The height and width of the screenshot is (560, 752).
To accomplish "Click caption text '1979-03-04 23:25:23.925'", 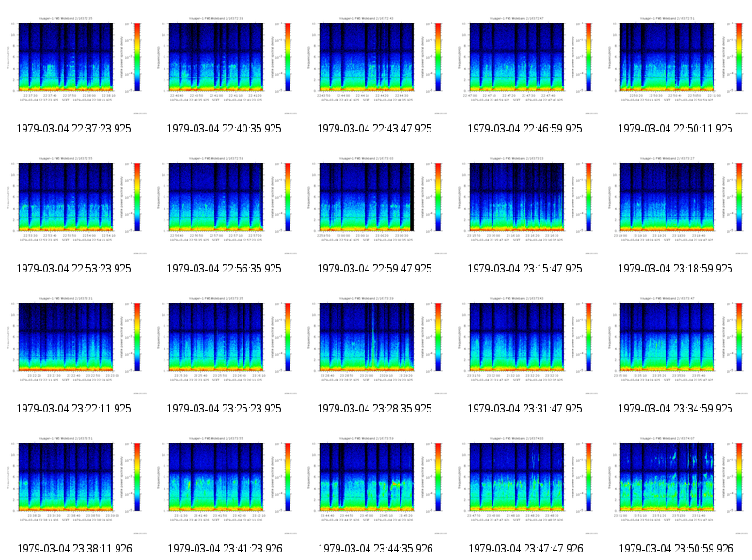I will point(224,409).
